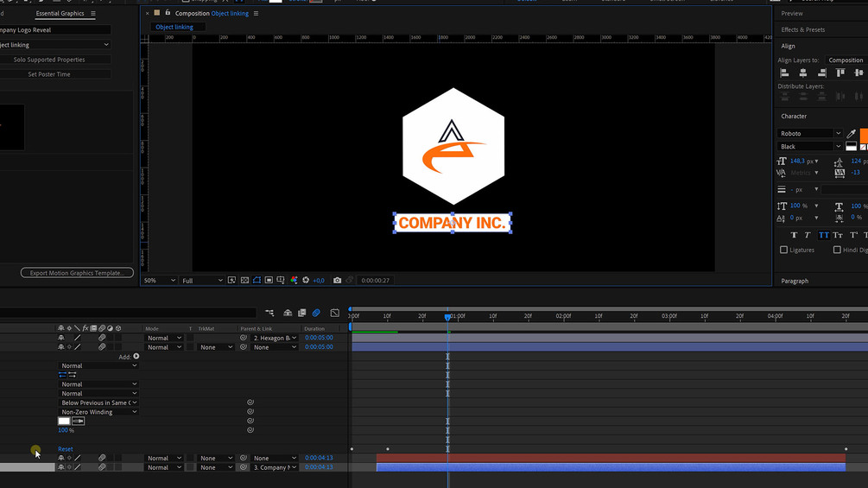Viewport: 868px width, 488px height.
Task: Click the region of interest icon
Action: tap(269, 281)
